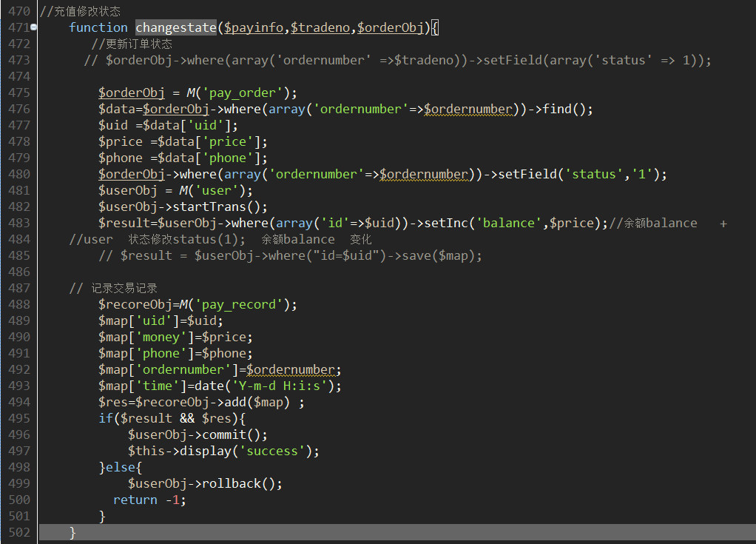This screenshot has height=544, width=756.
Task: Click the 'balance' string on line 483
Action: 509,224
